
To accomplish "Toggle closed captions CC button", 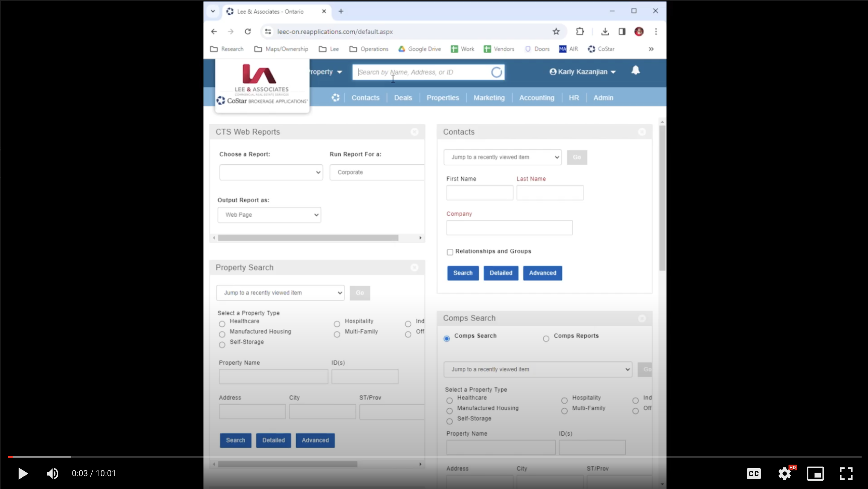I will (x=754, y=473).
